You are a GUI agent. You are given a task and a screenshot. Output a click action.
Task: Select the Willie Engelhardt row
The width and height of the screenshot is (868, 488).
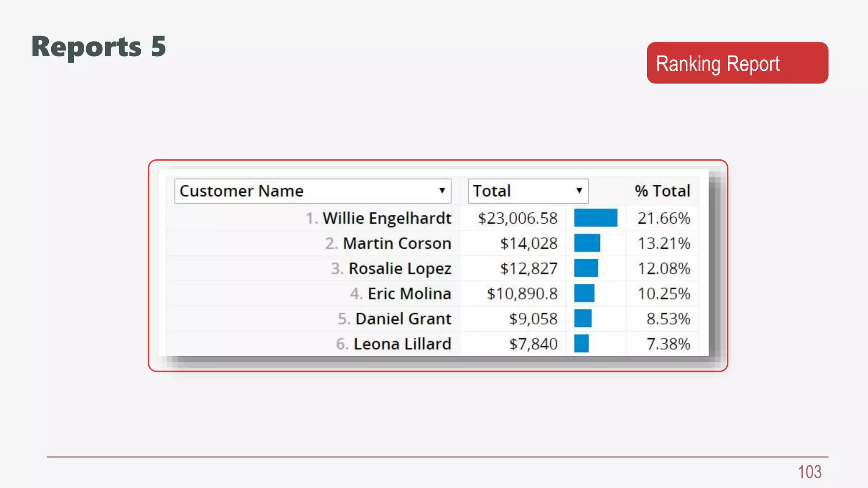point(387,219)
